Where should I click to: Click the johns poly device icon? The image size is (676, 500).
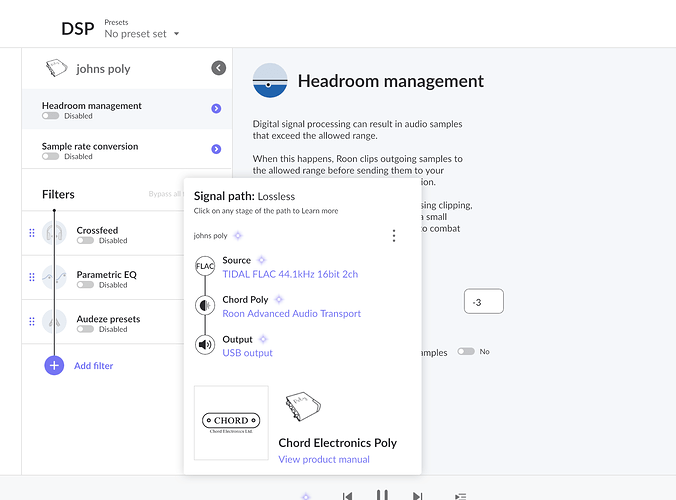(x=56, y=68)
